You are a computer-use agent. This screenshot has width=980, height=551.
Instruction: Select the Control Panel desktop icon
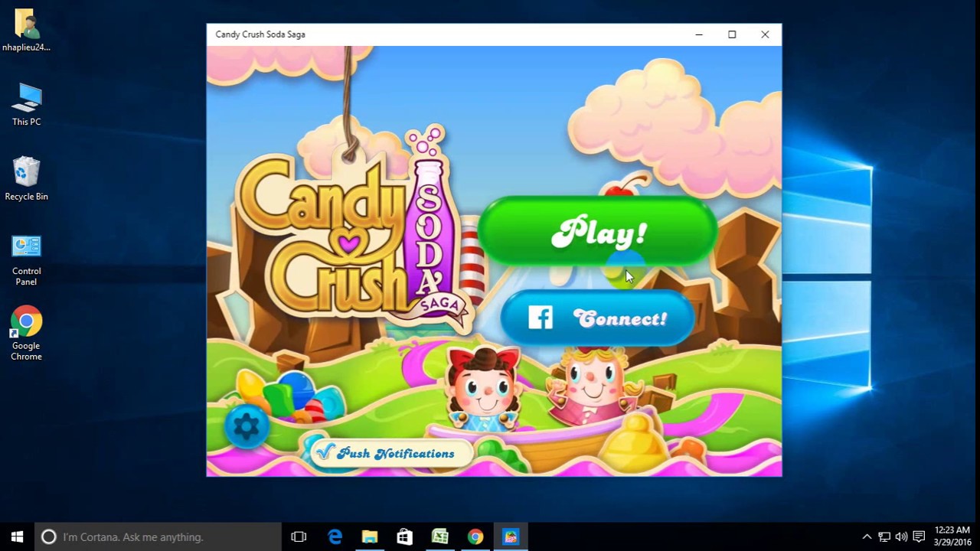(26, 260)
